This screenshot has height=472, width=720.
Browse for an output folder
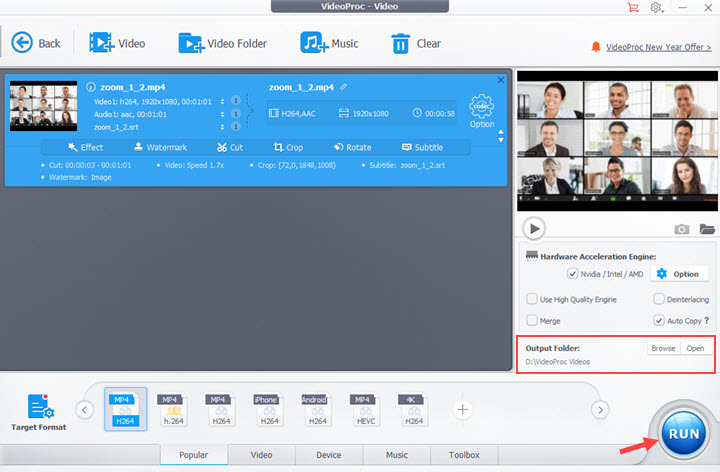coord(663,348)
